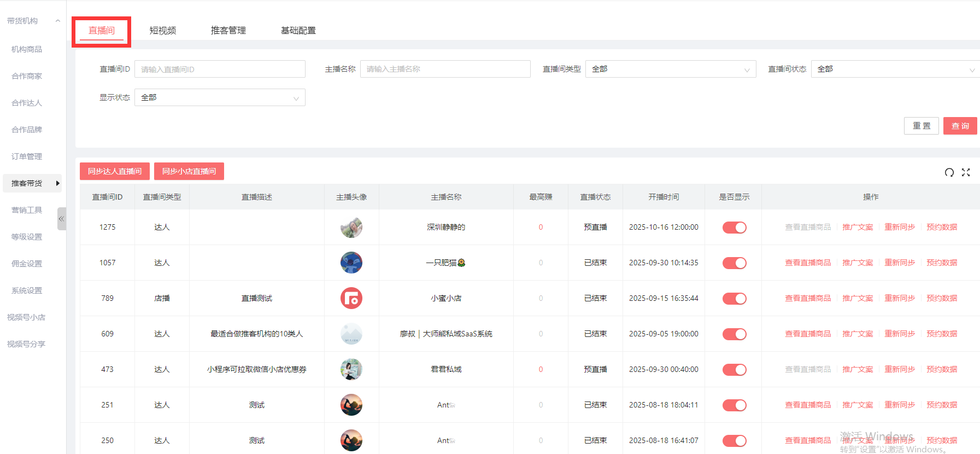Click 推广文案 link for room 1057
The width and height of the screenshot is (980, 454).
857,263
